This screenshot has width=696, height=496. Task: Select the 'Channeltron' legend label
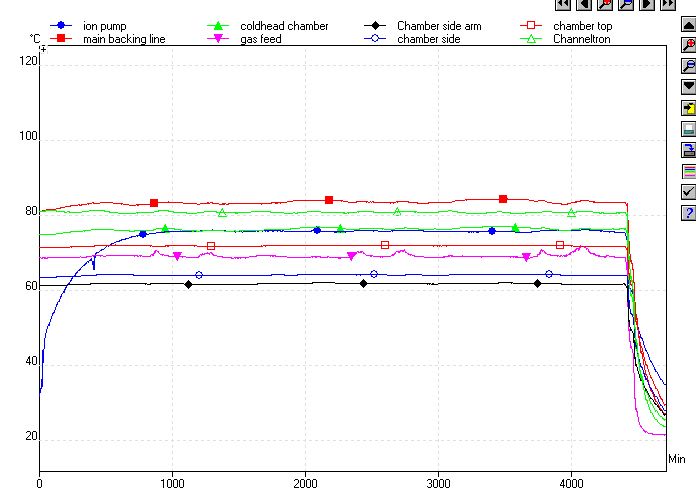click(581, 39)
